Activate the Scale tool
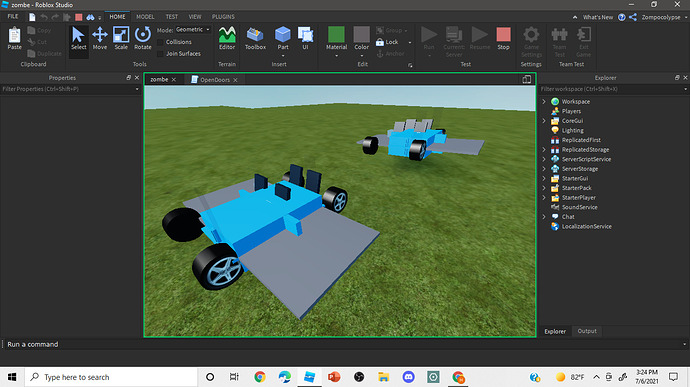Image resolution: width=690 pixels, height=387 pixels. click(121, 38)
